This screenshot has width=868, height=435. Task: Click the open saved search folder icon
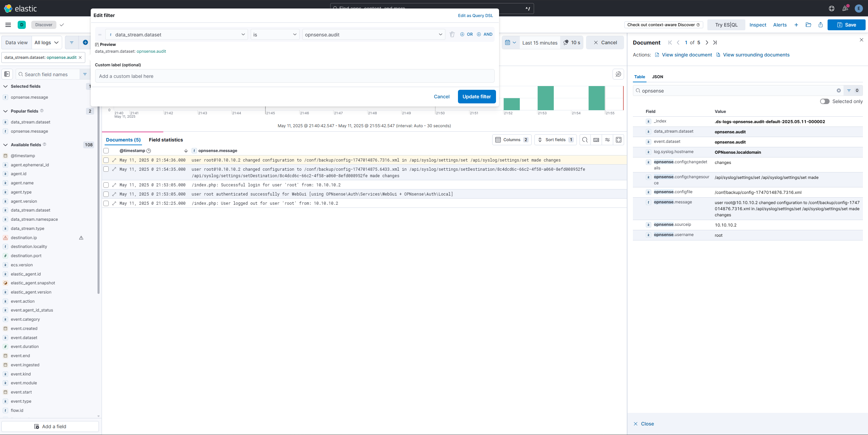point(808,25)
